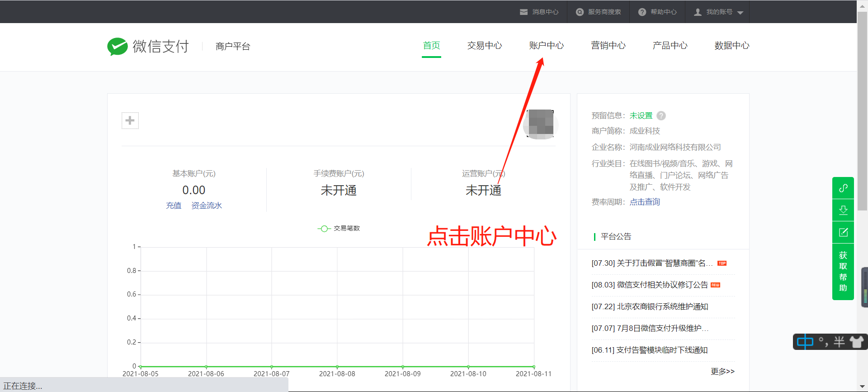
Task: Switch to the 首页 tab
Action: (431, 45)
